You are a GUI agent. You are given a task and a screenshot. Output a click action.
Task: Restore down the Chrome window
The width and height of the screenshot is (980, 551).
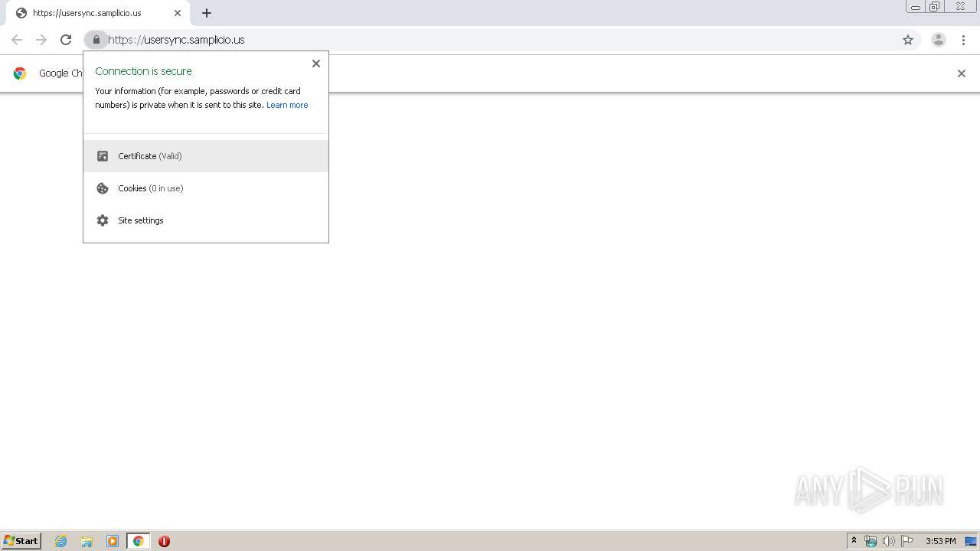click(935, 7)
